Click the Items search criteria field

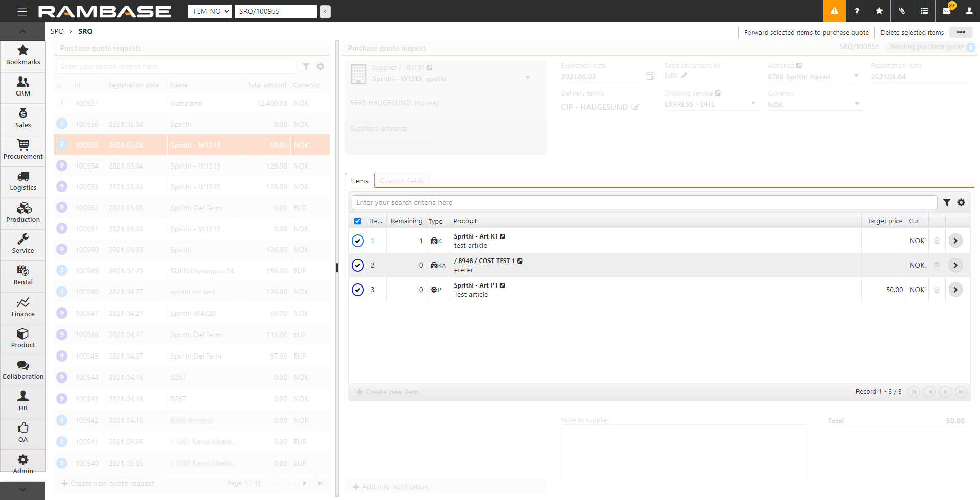pyautogui.click(x=644, y=203)
